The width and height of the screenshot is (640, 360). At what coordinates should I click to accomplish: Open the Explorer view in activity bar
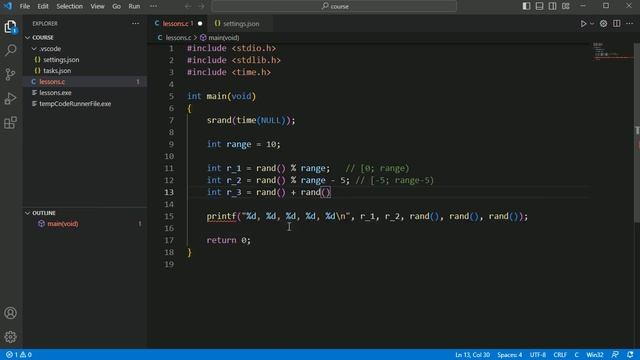pos(11,27)
